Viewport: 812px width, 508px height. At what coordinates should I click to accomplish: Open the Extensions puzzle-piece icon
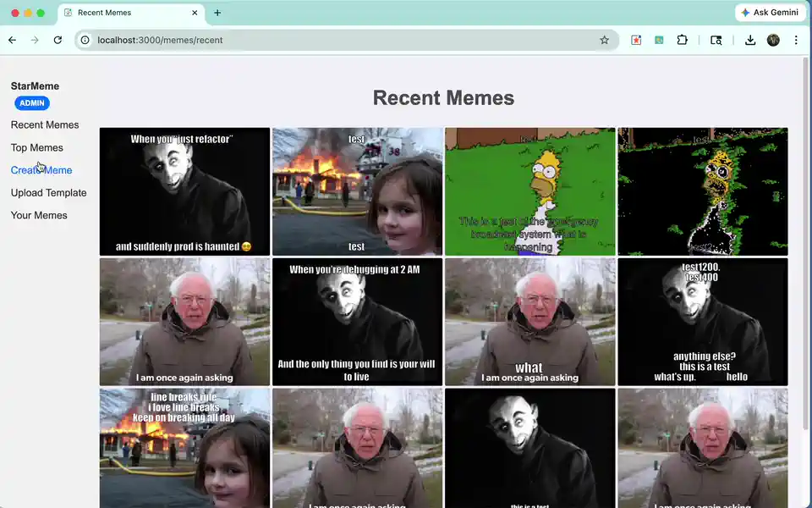click(x=682, y=40)
